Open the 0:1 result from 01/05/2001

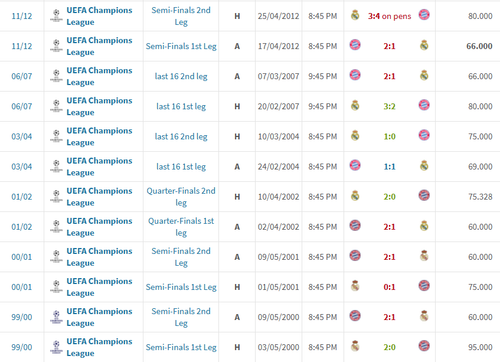389,287
